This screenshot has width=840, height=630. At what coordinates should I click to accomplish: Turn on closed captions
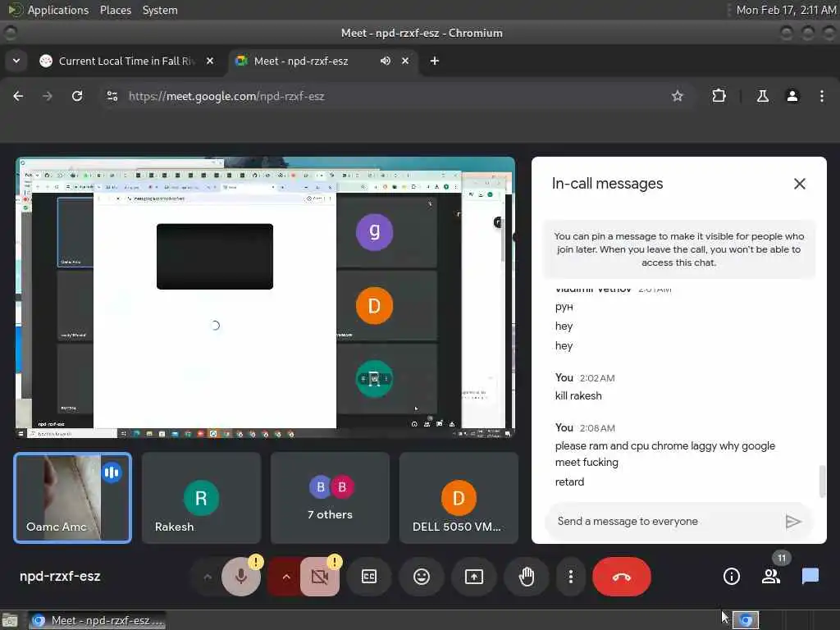point(369,577)
